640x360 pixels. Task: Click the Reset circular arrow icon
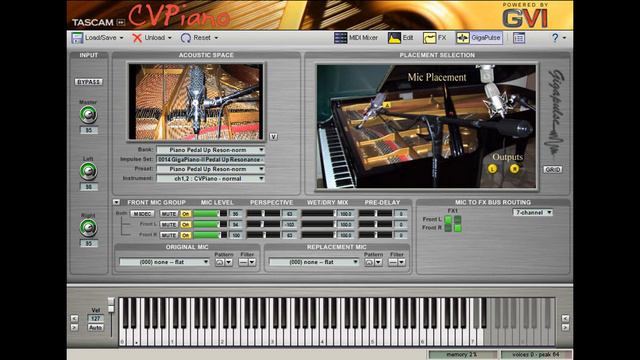click(186, 38)
